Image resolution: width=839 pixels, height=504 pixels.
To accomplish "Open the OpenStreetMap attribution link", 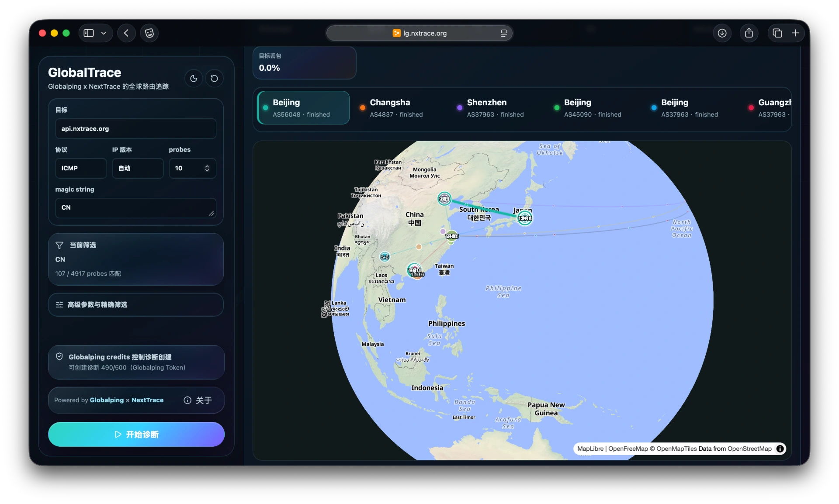I will 749,449.
